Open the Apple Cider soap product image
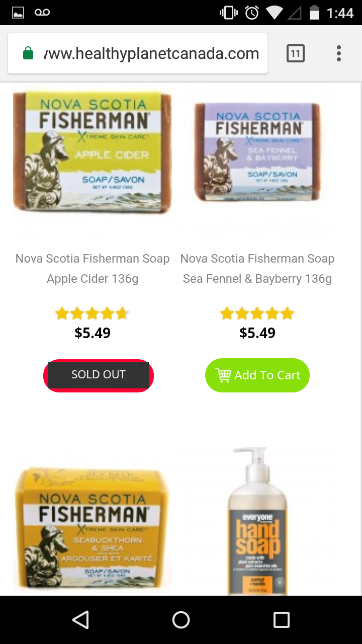The height and width of the screenshot is (644, 362). pos(93,152)
